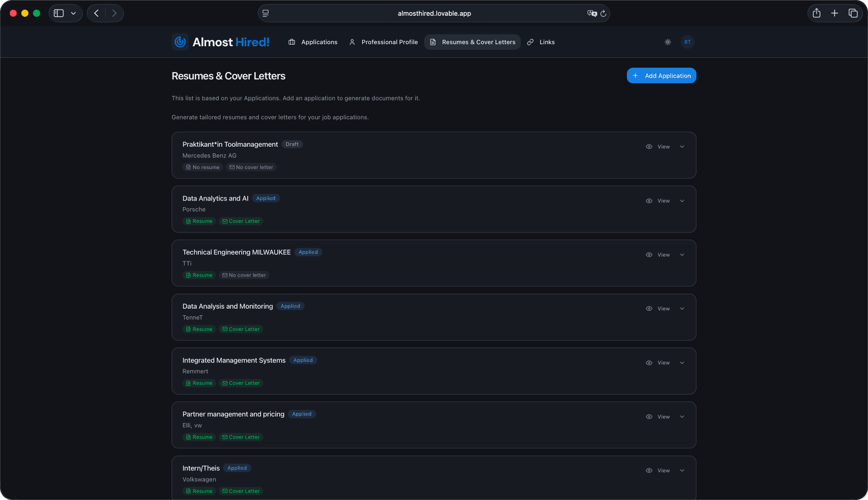Toggle the Safari sidebar icon
The width and height of the screenshot is (868, 500).
(59, 13)
